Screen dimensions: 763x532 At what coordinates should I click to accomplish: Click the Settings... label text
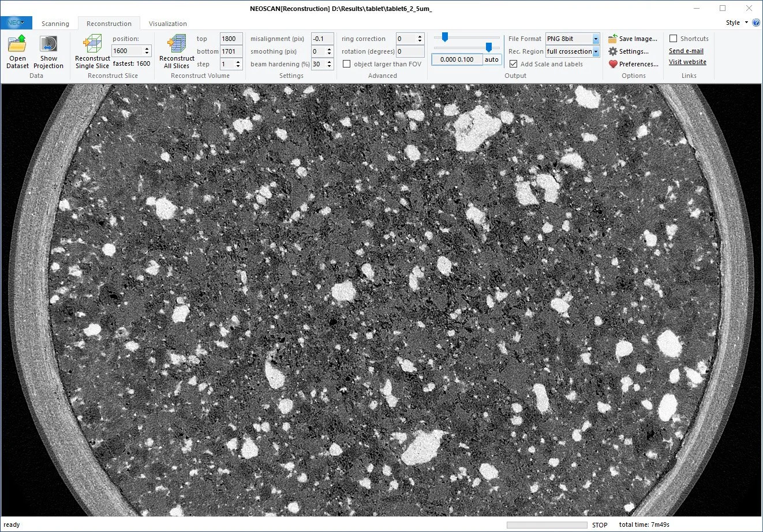point(634,51)
